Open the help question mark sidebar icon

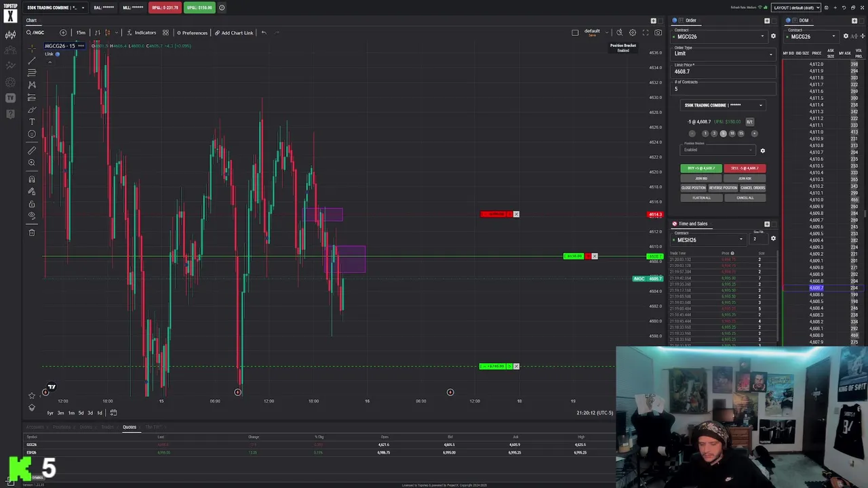click(10, 114)
